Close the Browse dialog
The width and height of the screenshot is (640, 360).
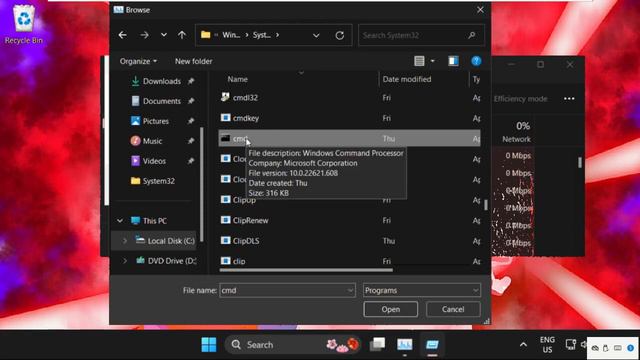(480, 9)
